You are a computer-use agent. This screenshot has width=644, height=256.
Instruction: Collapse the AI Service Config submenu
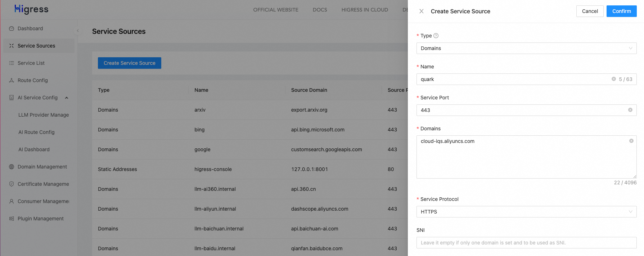pos(67,98)
